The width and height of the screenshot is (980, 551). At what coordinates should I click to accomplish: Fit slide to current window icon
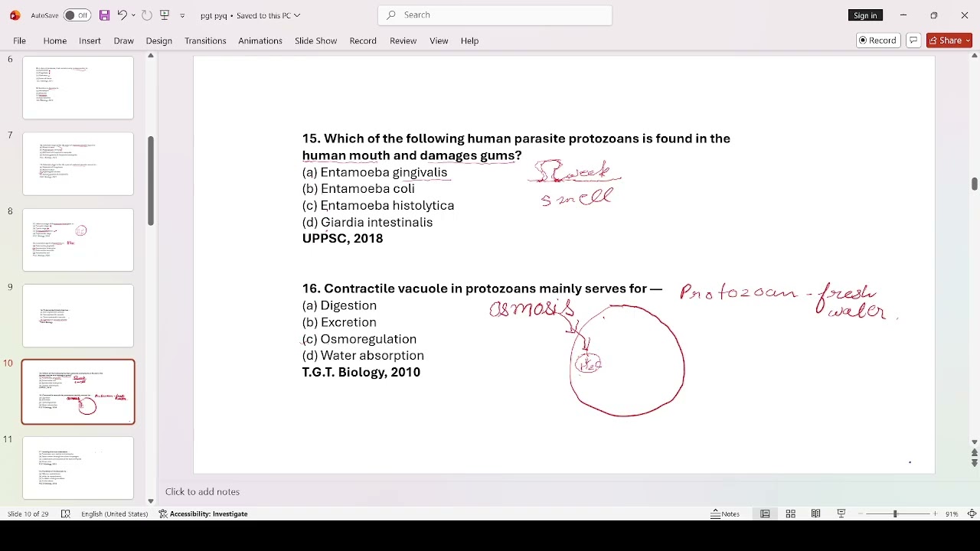click(x=972, y=514)
